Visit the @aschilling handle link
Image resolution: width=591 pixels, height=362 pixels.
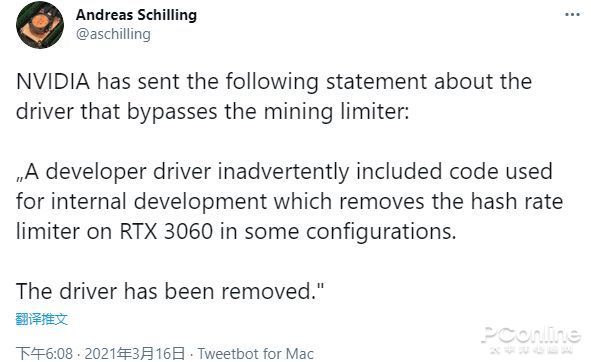pos(113,34)
